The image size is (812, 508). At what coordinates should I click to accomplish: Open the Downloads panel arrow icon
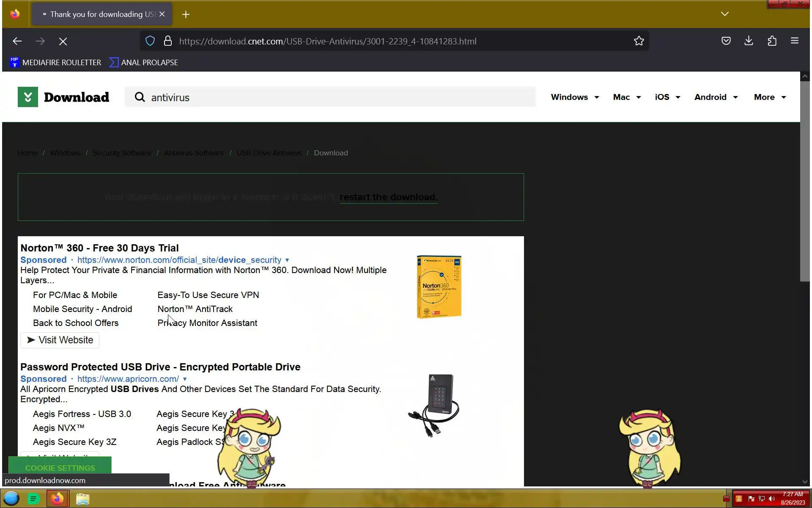pyautogui.click(x=749, y=41)
